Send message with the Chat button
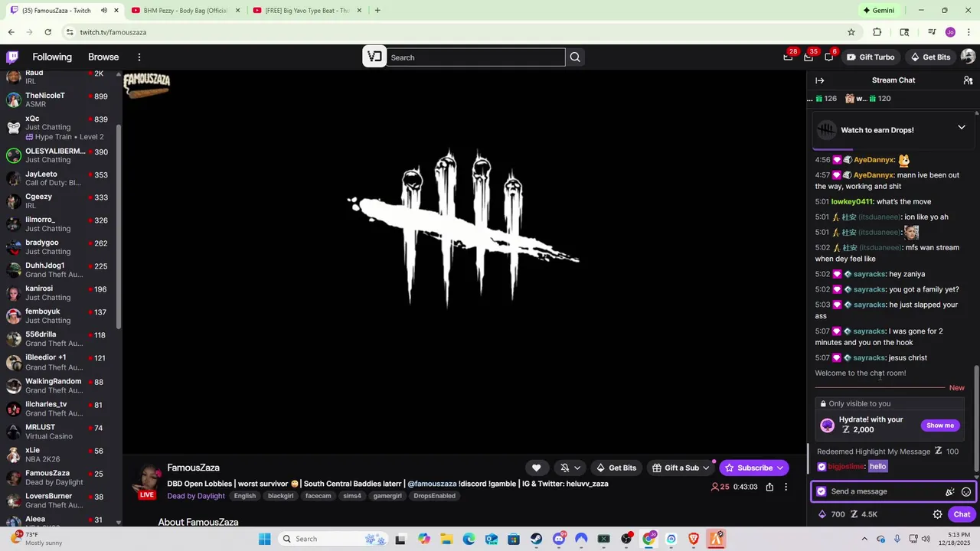 tap(962, 514)
